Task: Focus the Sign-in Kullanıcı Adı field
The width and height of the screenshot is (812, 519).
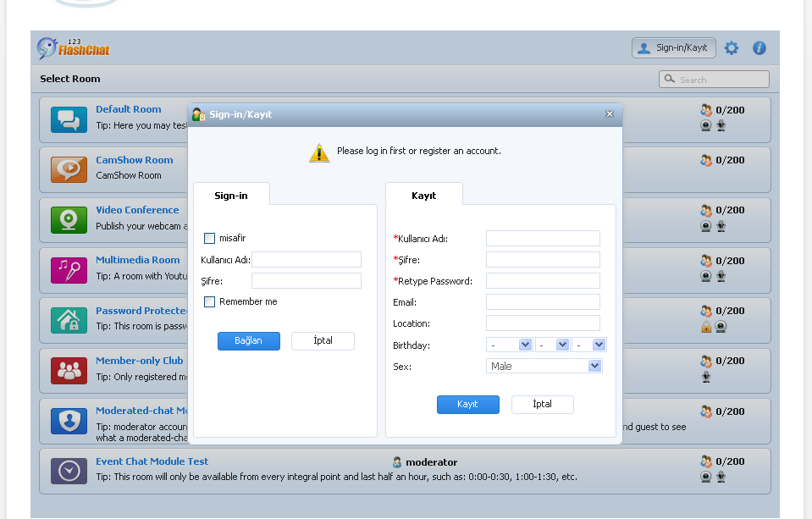Action: (x=307, y=259)
